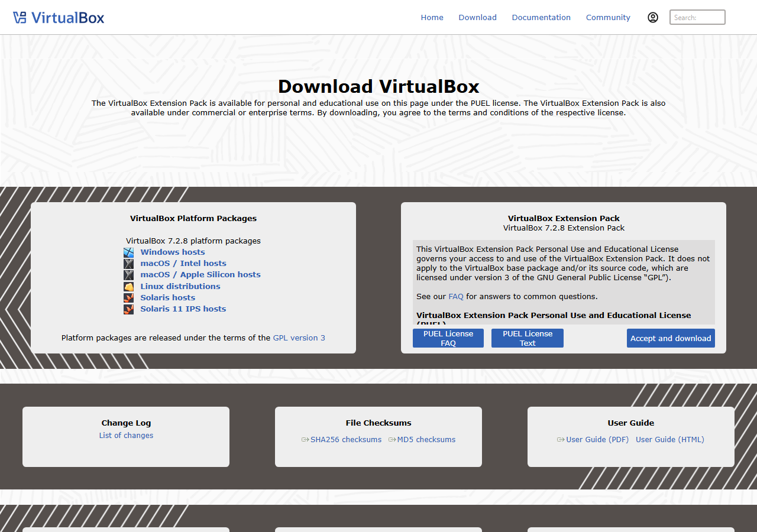
Task: Open the user account icon
Action: click(653, 17)
